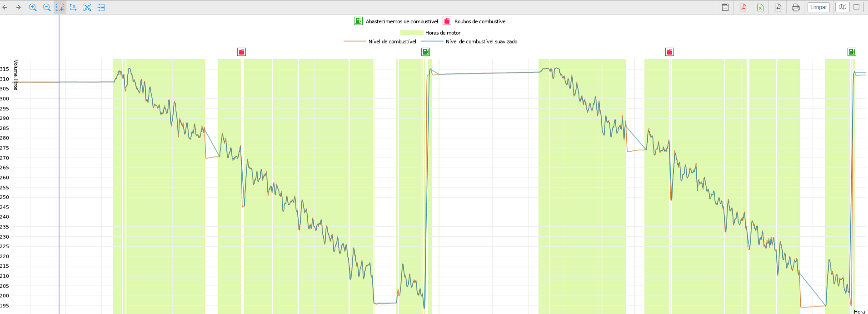Click the back arrow in chart toolbar
The image size is (868, 314).
[5, 7]
